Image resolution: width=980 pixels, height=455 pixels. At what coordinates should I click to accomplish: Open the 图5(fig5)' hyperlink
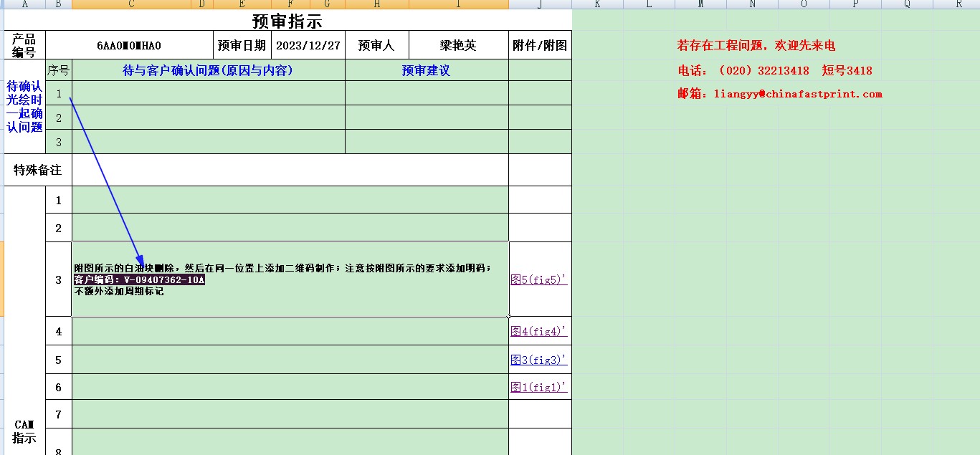(x=538, y=279)
